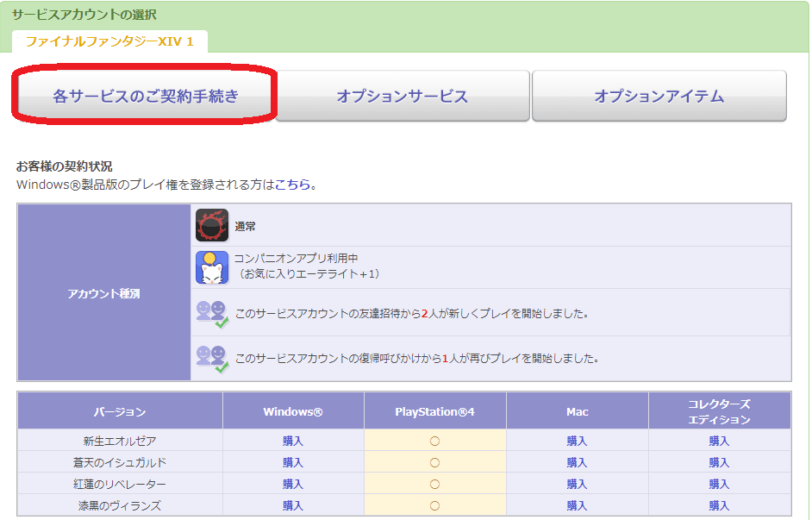The height and width of the screenshot is (520, 812).
Task: Buy 漆黒のヴィランズ for Mac
Action: coord(577,505)
